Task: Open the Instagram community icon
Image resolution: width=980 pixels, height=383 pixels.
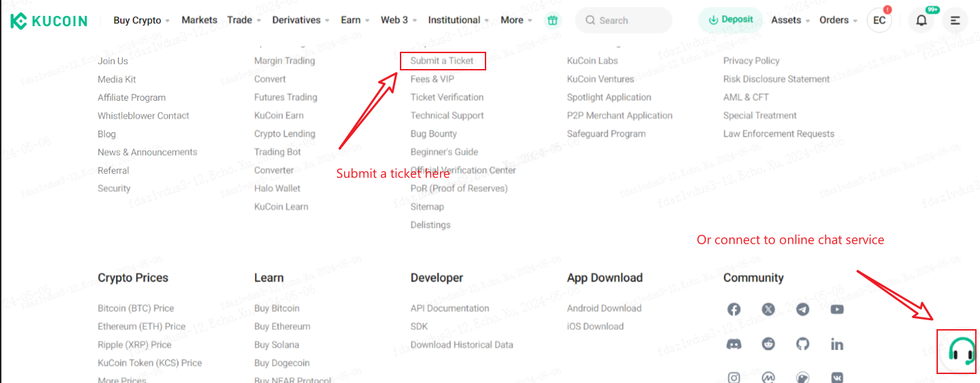Action: [x=734, y=377]
